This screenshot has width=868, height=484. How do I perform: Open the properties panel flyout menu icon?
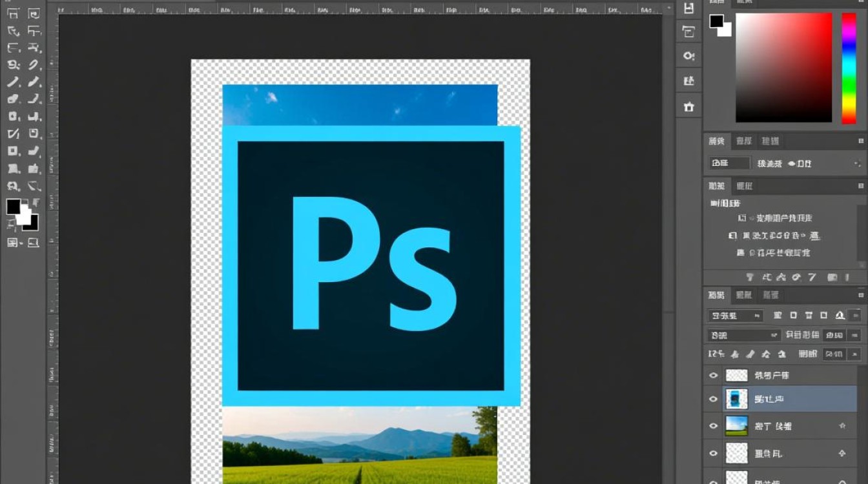pyautogui.click(x=861, y=186)
